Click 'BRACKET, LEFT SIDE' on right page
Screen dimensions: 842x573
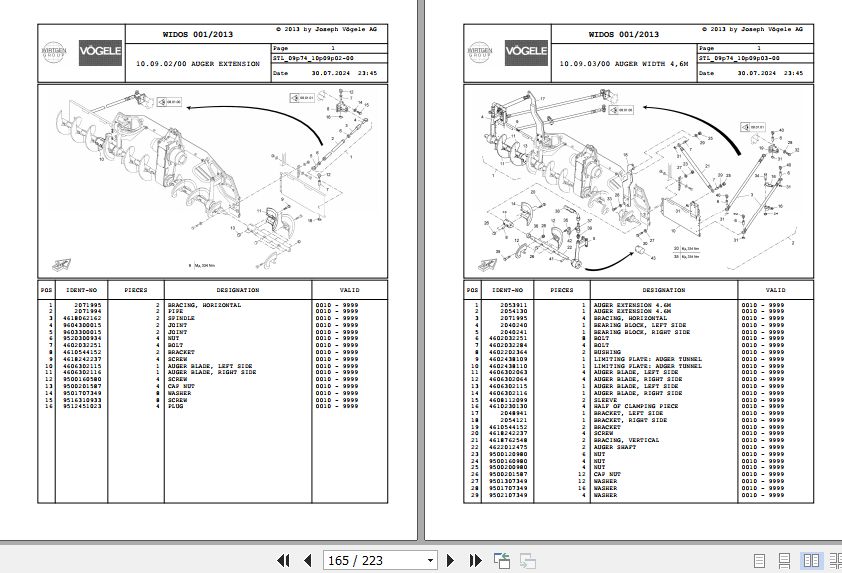628,414
